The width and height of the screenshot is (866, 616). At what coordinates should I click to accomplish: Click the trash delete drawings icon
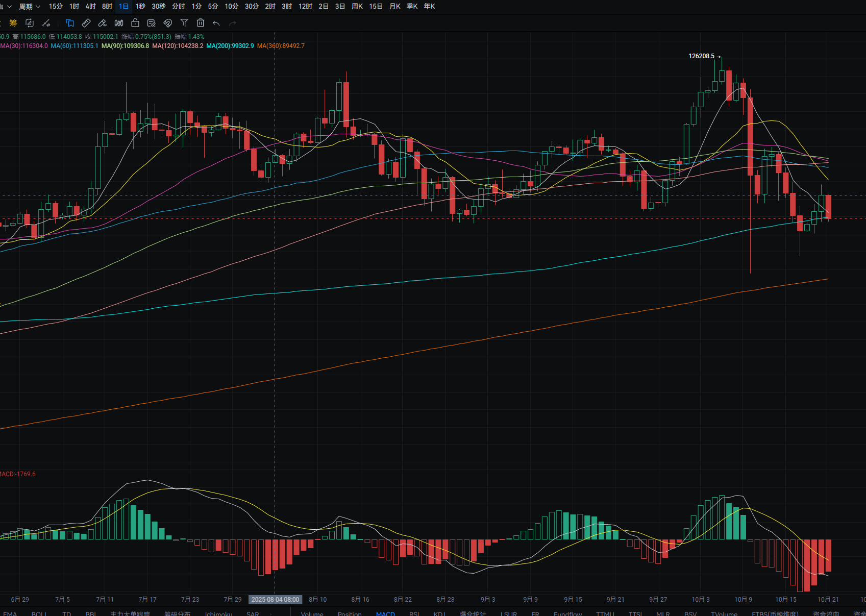pyautogui.click(x=201, y=23)
